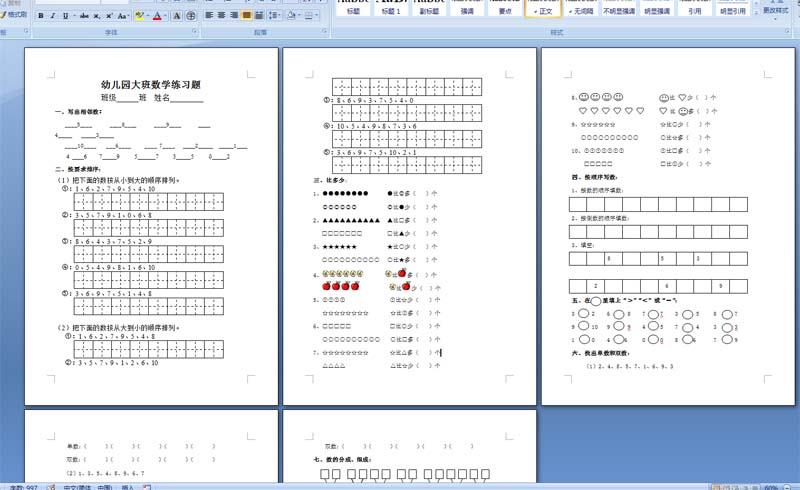Click the Character Shading icon
Screen dimensions: 800x490
coord(177,16)
